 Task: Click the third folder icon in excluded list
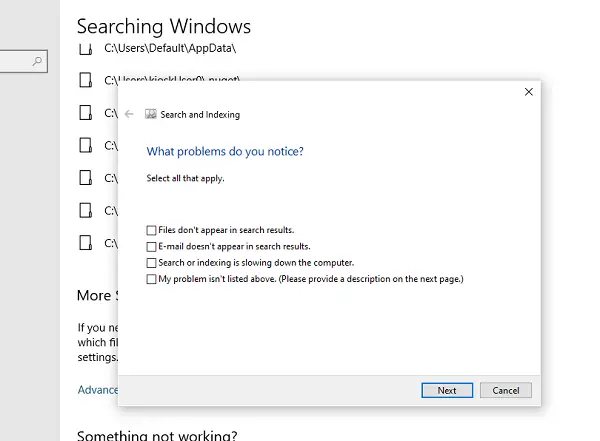(x=85, y=113)
